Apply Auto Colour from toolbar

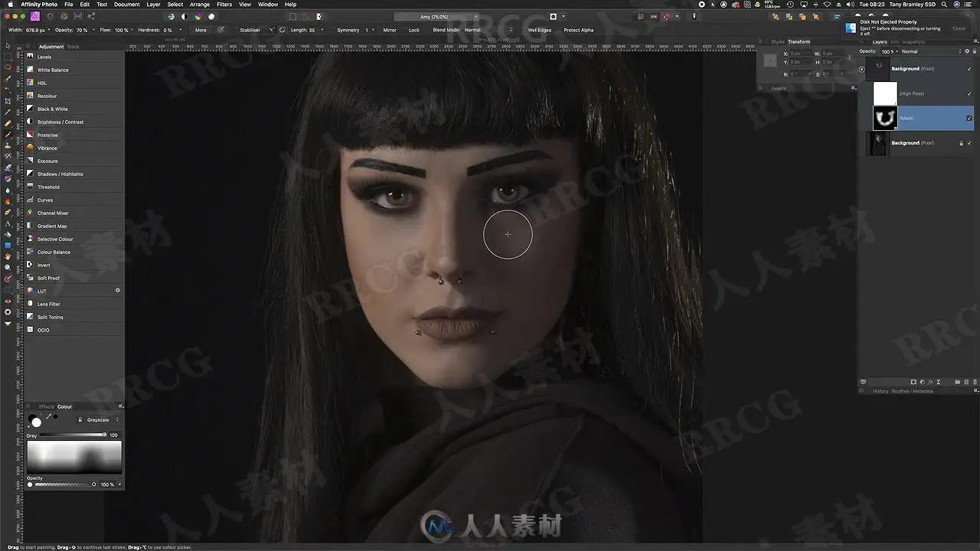point(198,16)
